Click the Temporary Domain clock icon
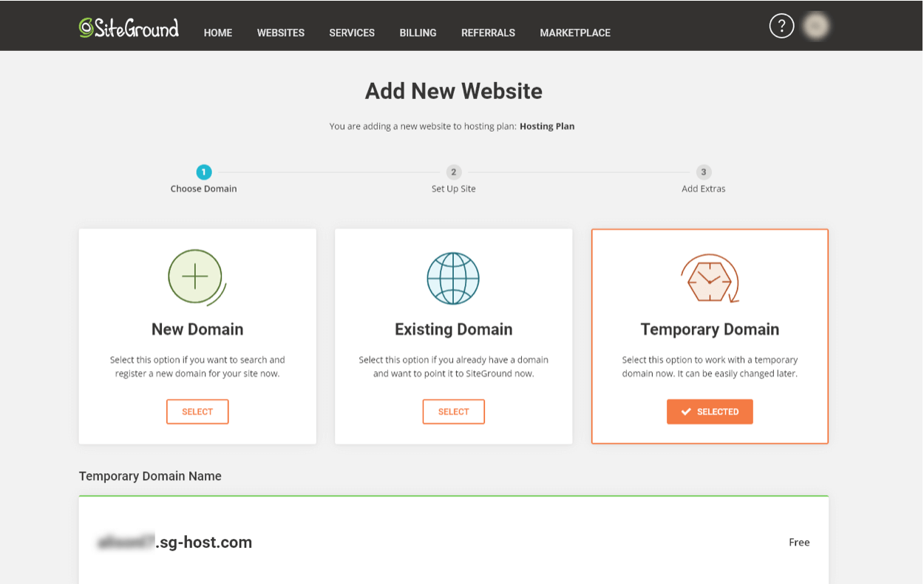The height and width of the screenshot is (584, 924). pyautogui.click(x=709, y=279)
